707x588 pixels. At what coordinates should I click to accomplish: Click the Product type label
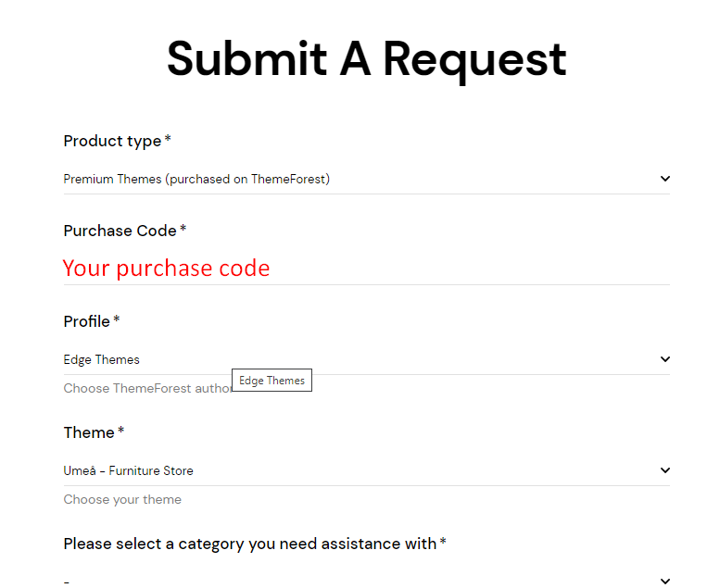pos(117,141)
